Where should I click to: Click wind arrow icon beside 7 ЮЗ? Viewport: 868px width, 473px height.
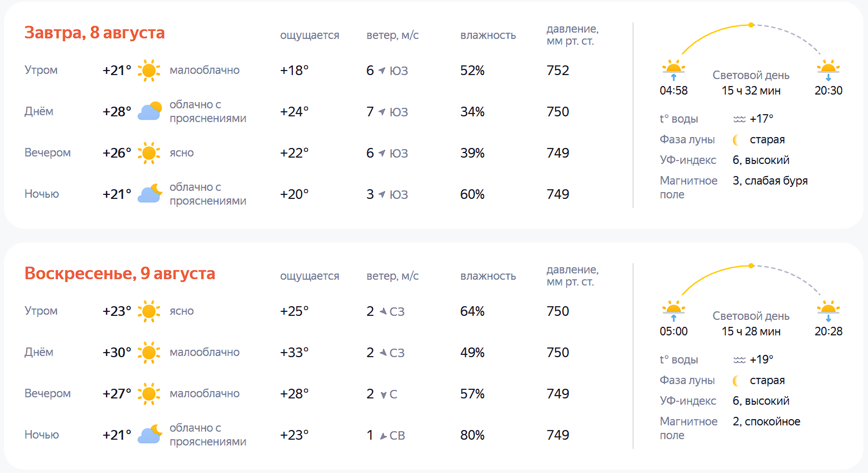coord(382,112)
